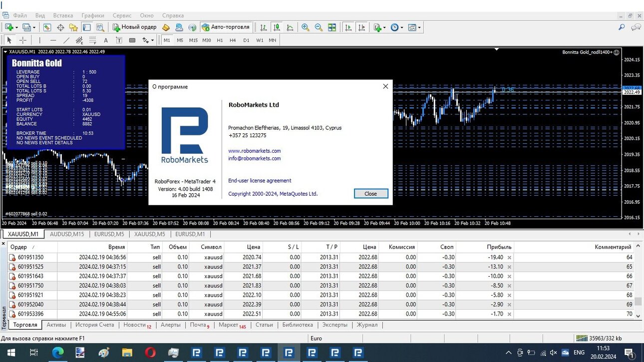
Task: Open Opera browser from the taskbar
Action: click(150, 353)
